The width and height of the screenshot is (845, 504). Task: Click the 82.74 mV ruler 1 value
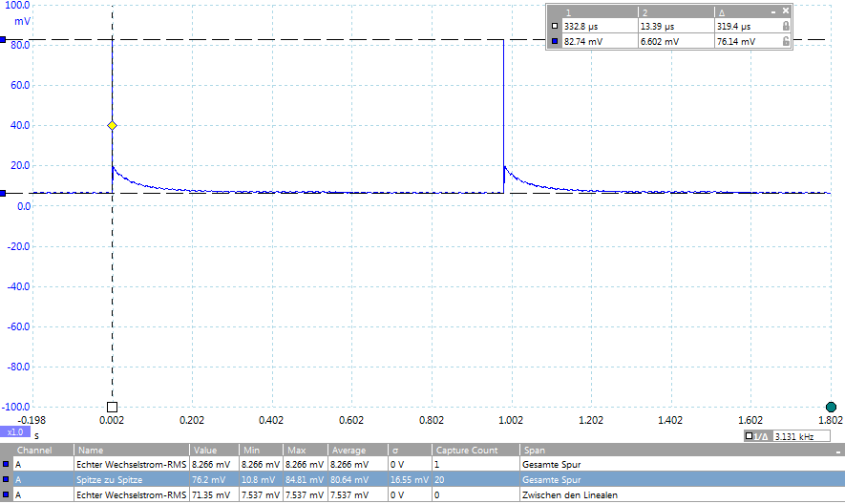[x=583, y=41]
